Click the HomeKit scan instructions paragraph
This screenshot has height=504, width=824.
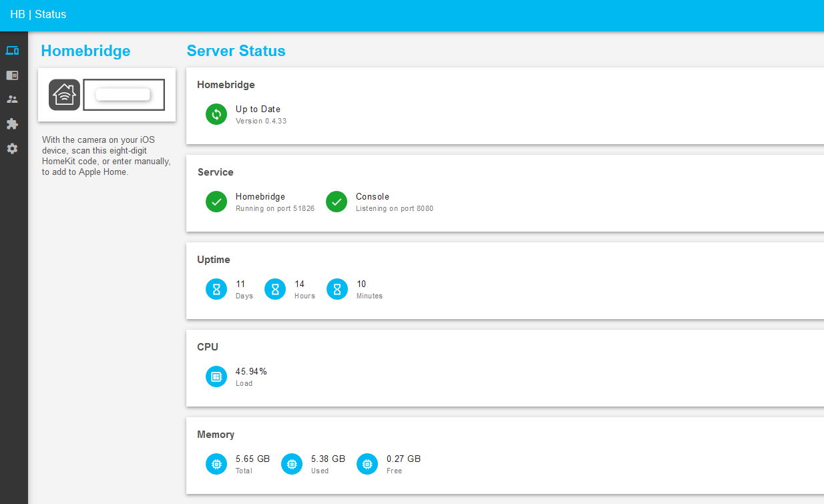coord(106,156)
